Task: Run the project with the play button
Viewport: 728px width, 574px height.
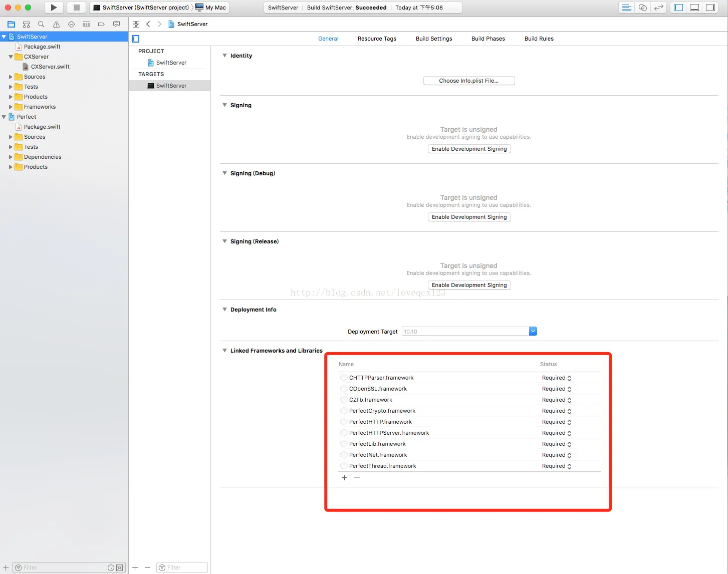Action: (x=54, y=8)
